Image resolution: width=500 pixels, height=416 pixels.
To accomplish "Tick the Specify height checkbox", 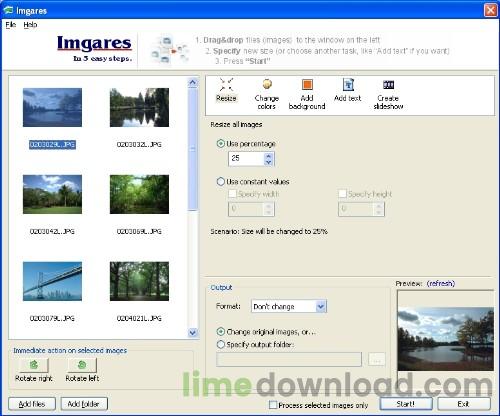I will [342, 194].
